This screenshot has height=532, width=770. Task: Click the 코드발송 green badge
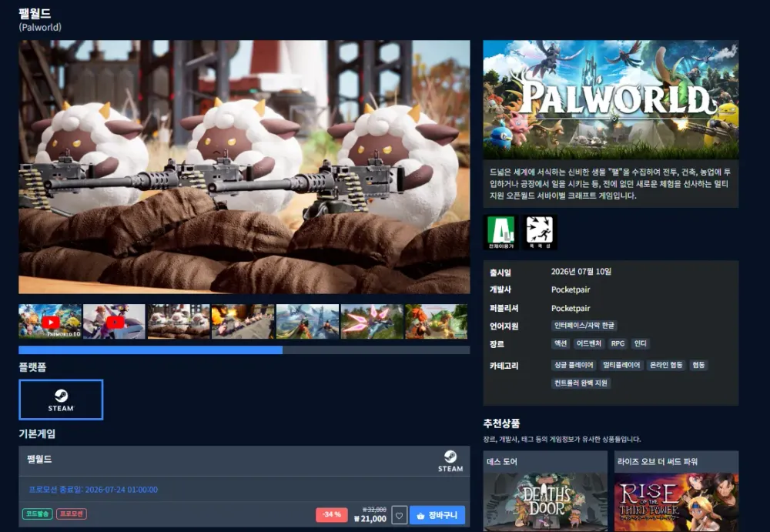[37, 514]
